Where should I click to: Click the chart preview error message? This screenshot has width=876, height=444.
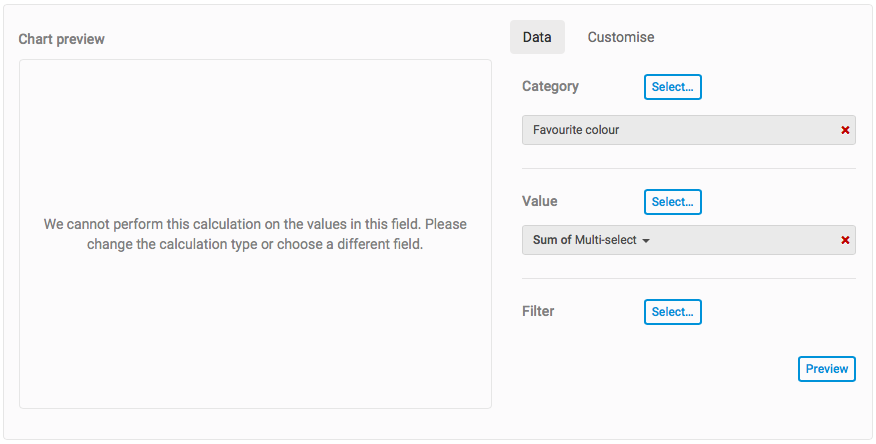pos(255,234)
